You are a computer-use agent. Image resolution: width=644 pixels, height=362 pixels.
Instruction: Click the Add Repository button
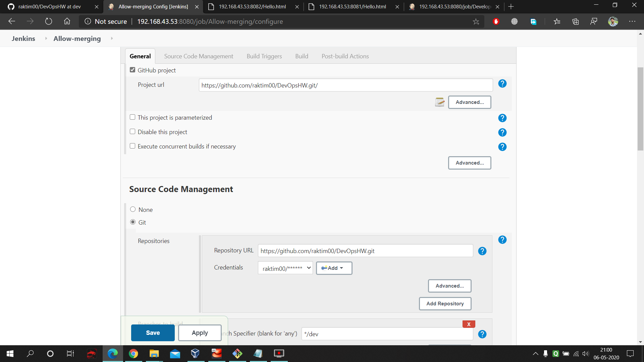[445, 304]
